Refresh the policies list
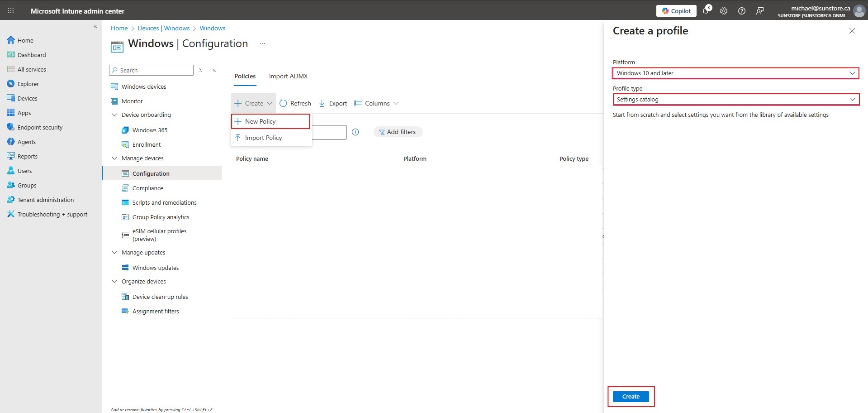Image resolution: width=868 pixels, height=413 pixels. (295, 103)
